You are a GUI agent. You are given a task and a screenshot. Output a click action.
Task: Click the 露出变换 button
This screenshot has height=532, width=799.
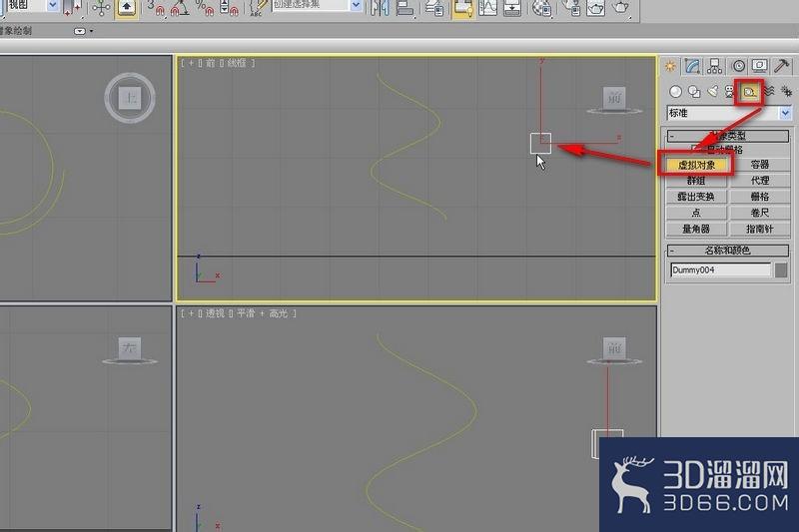tap(696, 197)
